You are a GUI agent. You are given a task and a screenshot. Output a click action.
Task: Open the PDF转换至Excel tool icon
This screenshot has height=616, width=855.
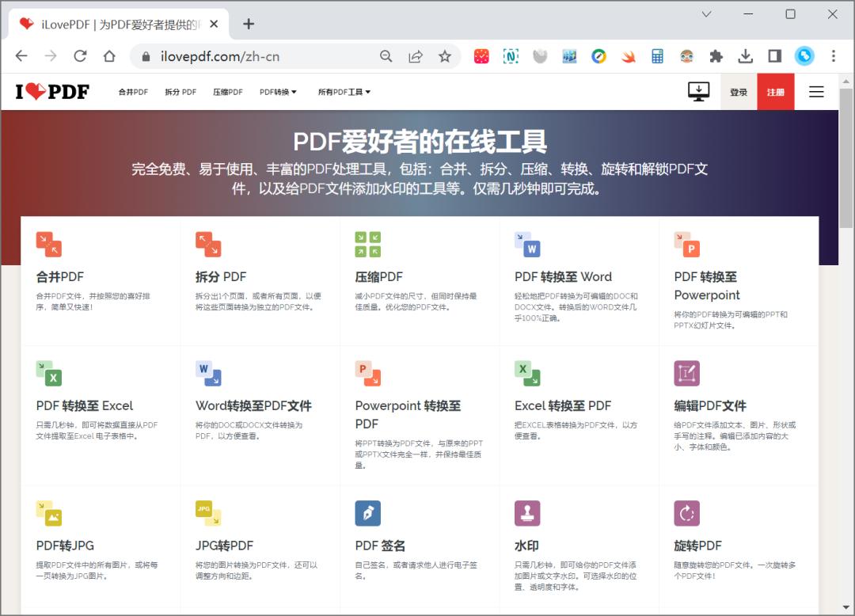pos(49,372)
